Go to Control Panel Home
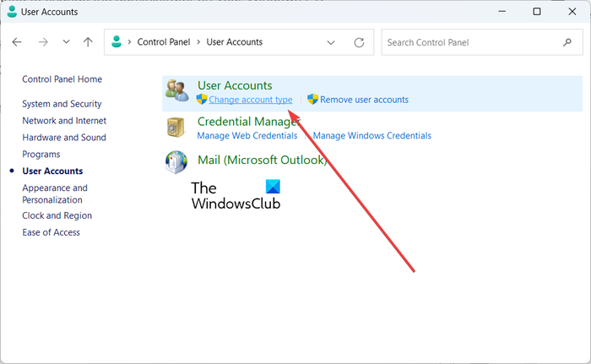 pos(62,79)
